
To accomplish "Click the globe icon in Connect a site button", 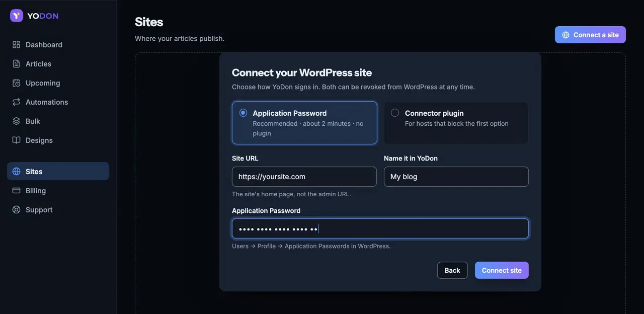I will point(566,35).
